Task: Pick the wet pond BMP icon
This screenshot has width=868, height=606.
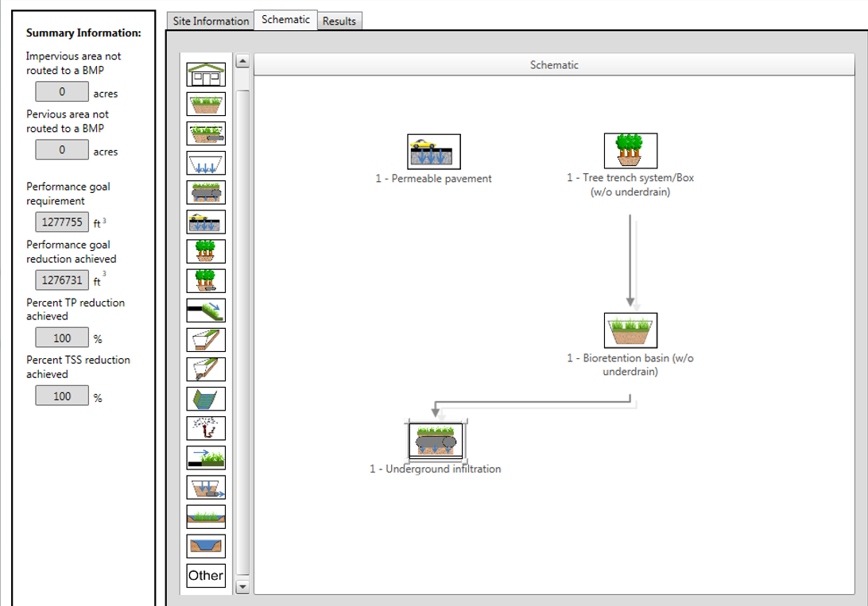Action: click(x=205, y=545)
